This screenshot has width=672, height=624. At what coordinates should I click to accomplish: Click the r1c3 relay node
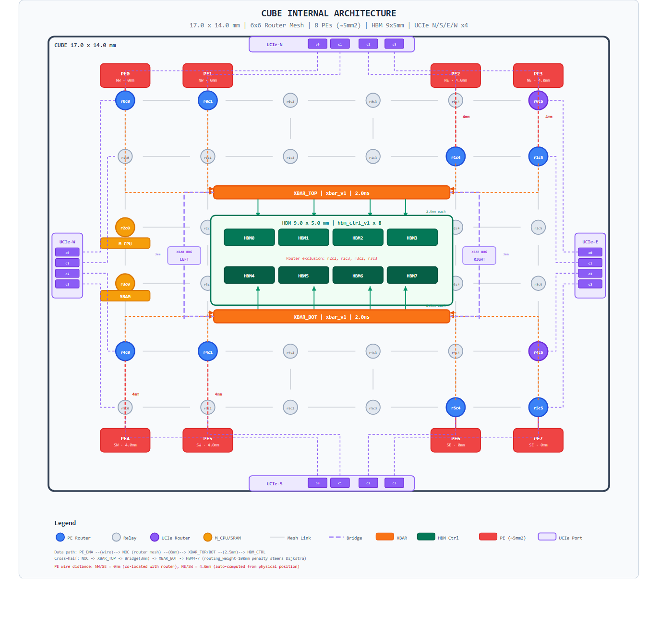[x=373, y=156]
